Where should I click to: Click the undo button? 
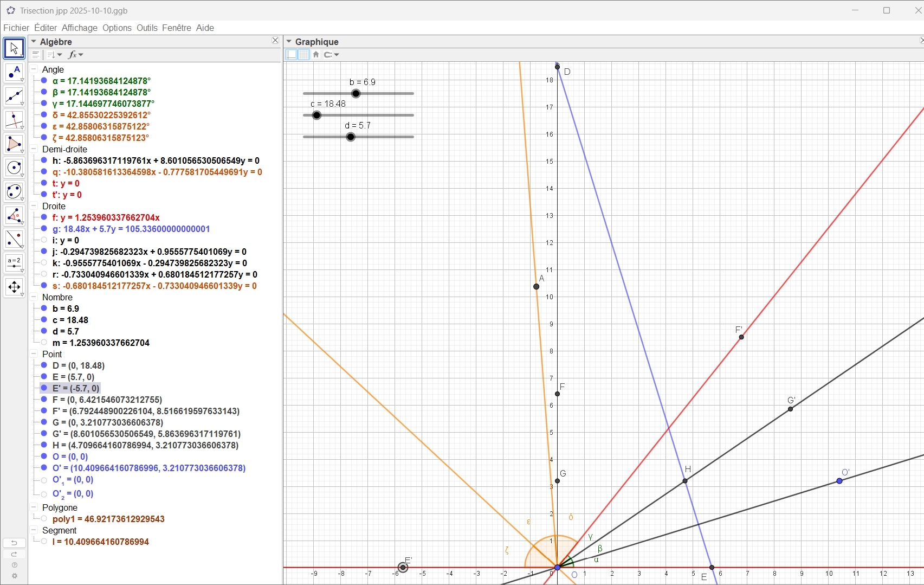pos(14,543)
